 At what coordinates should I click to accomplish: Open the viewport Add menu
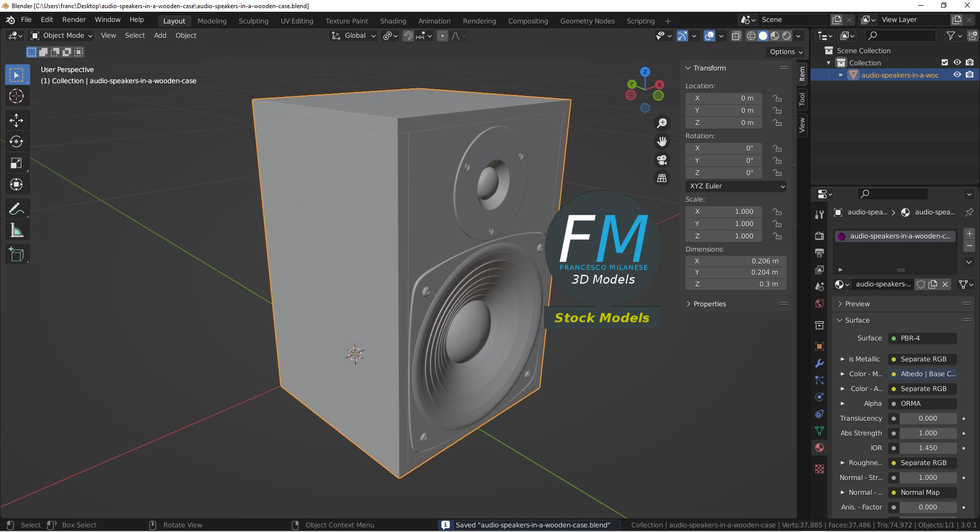pyautogui.click(x=160, y=36)
